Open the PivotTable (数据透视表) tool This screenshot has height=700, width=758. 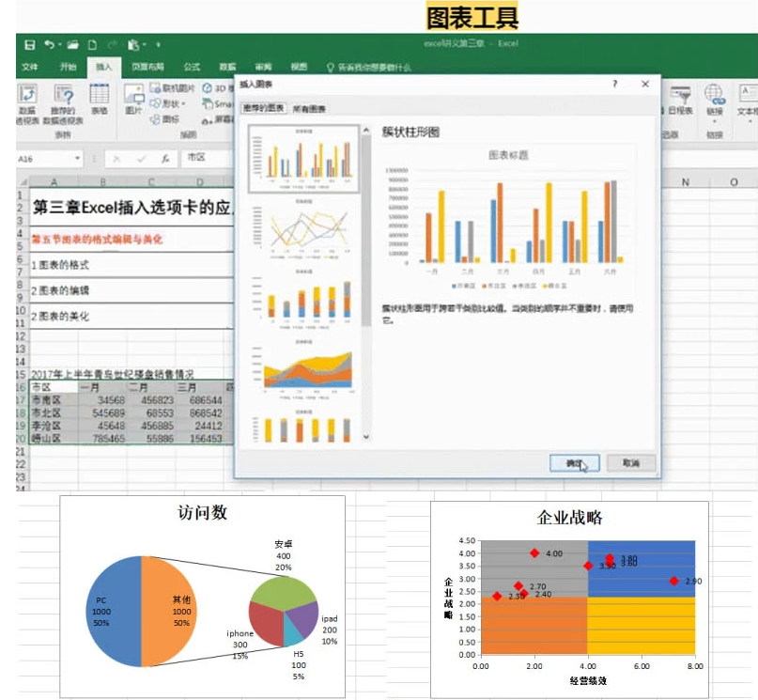(x=28, y=96)
